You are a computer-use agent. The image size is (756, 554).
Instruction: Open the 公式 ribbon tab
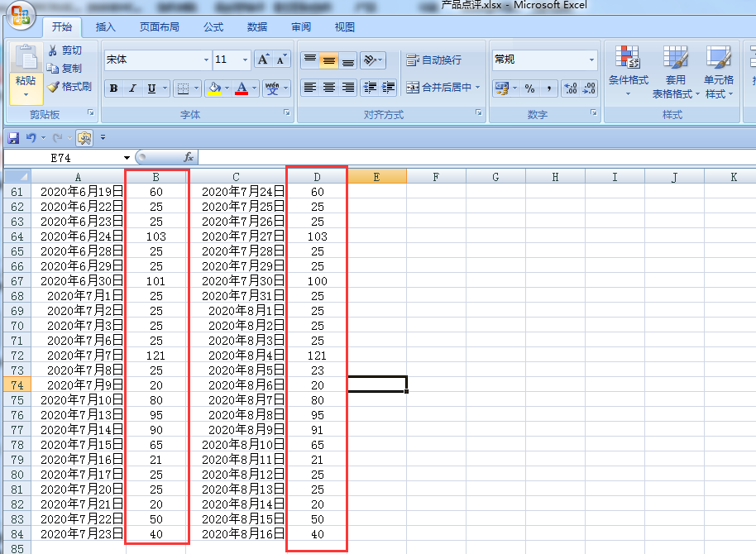click(213, 27)
